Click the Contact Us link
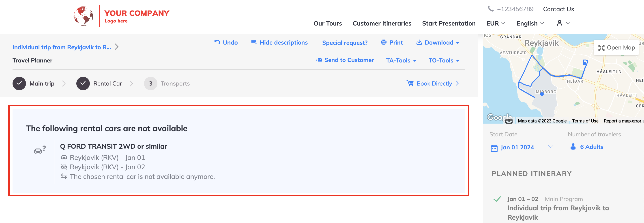This screenshot has height=223, width=644. tap(558, 9)
